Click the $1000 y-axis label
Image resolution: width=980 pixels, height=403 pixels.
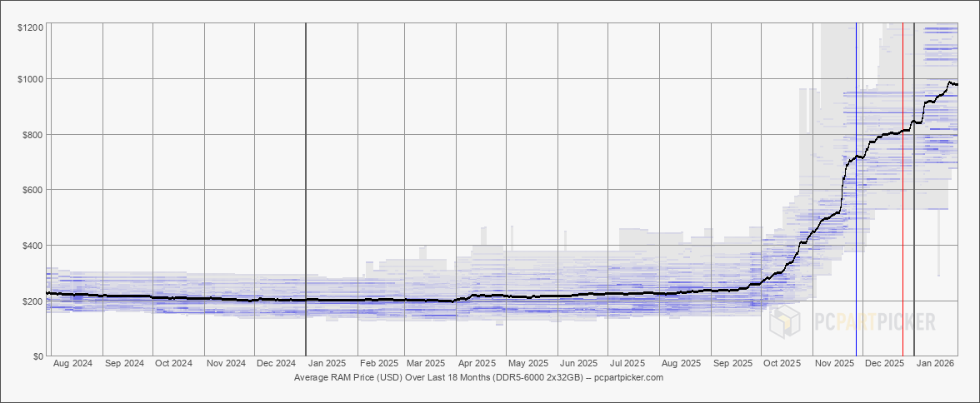click(30, 79)
